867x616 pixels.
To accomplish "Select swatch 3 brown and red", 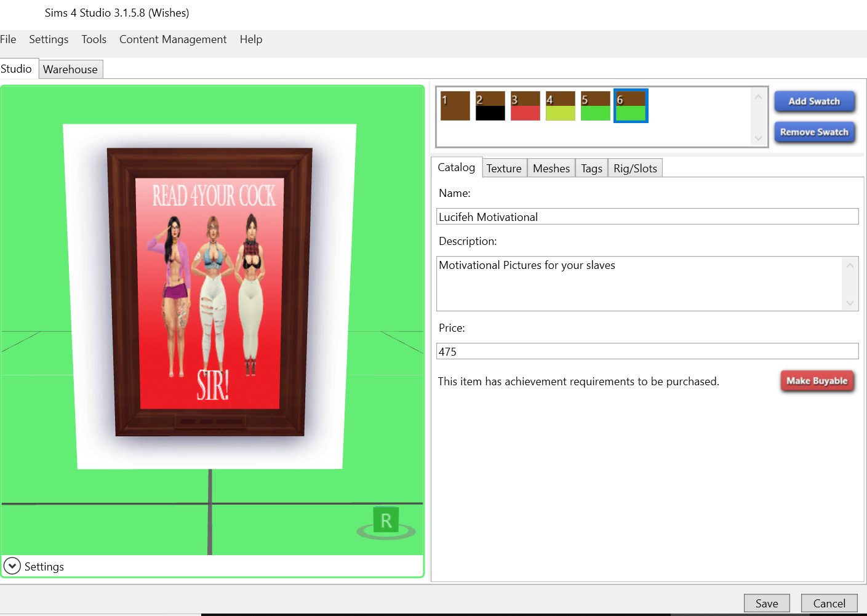I will (x=525, y=106).
